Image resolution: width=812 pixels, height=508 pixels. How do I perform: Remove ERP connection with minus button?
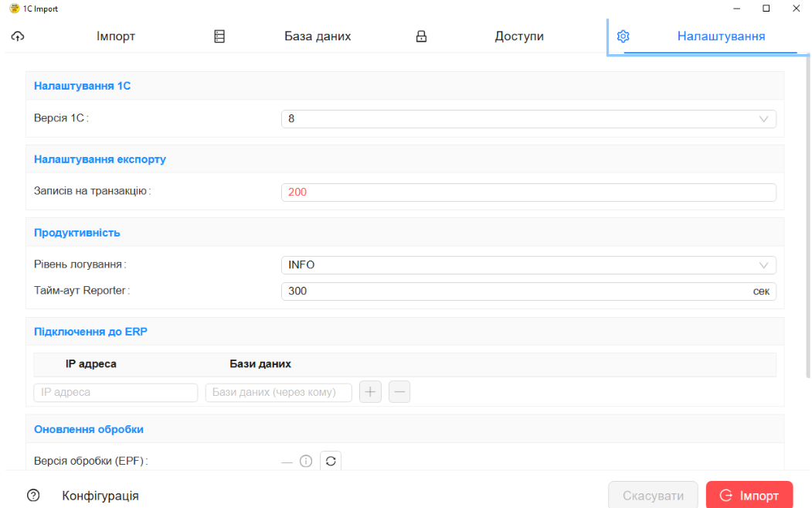pos(399,392)
